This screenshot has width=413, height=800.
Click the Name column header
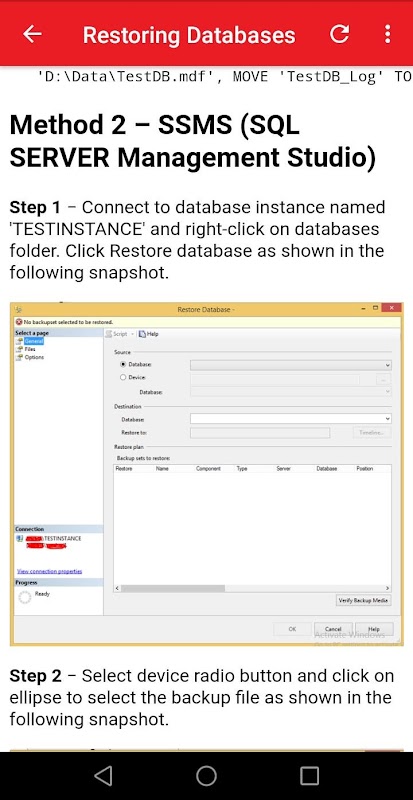point(162,468)
